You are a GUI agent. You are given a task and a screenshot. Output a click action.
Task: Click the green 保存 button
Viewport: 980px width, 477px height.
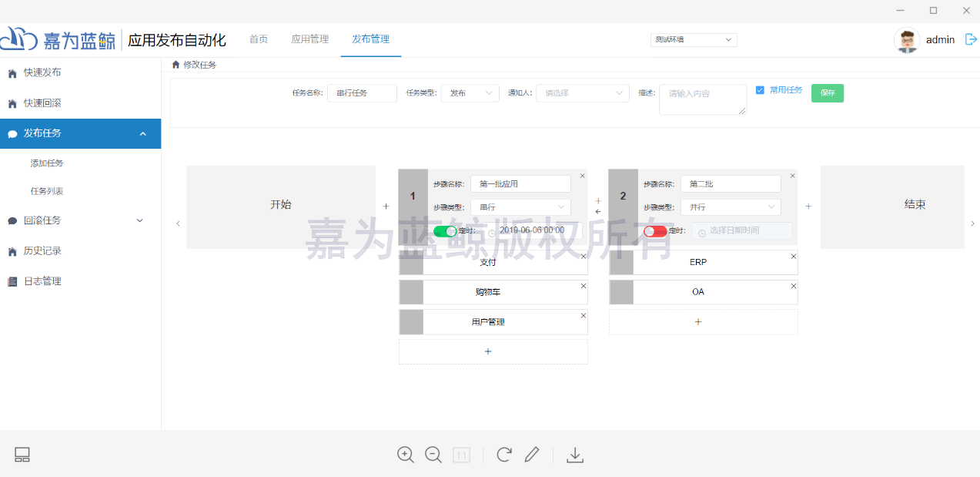point(828,93)
